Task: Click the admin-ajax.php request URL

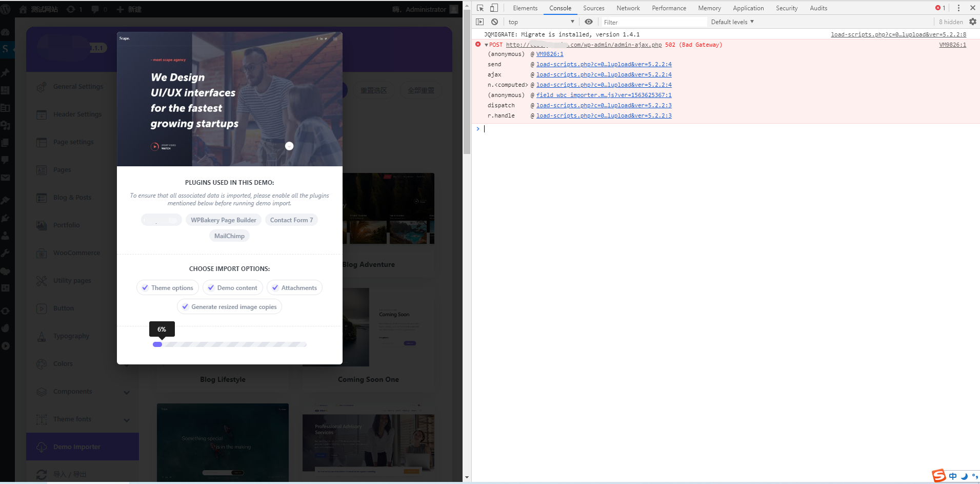Action: coord(584,45)
